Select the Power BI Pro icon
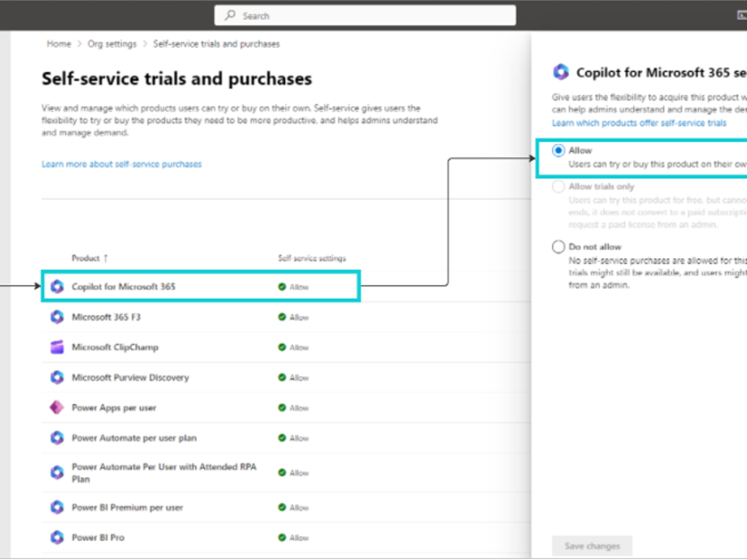The image size is (747, 560). [x=57, y=537]
